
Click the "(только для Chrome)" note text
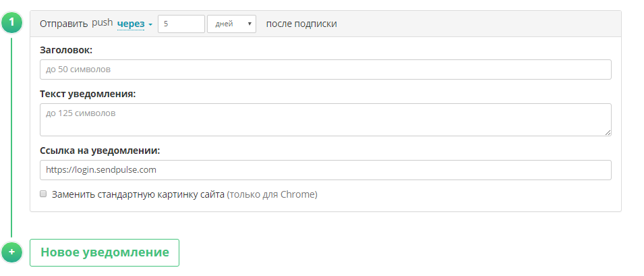click(272, 194)
